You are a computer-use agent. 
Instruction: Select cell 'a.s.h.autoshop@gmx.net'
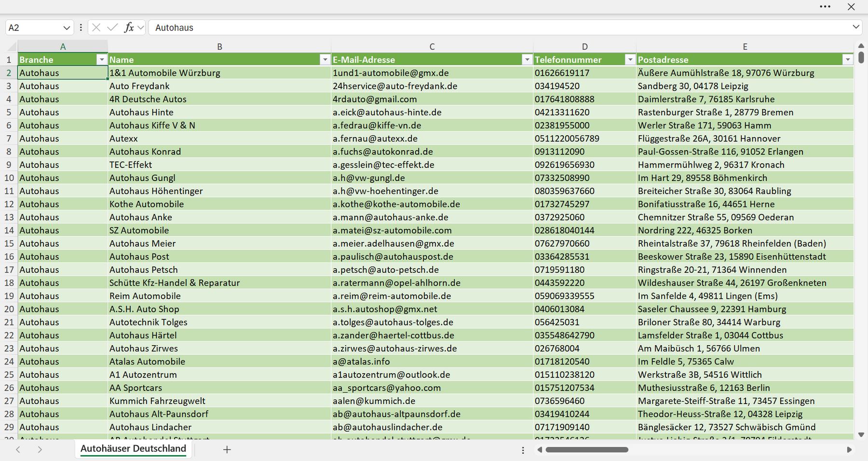[432, 309]
